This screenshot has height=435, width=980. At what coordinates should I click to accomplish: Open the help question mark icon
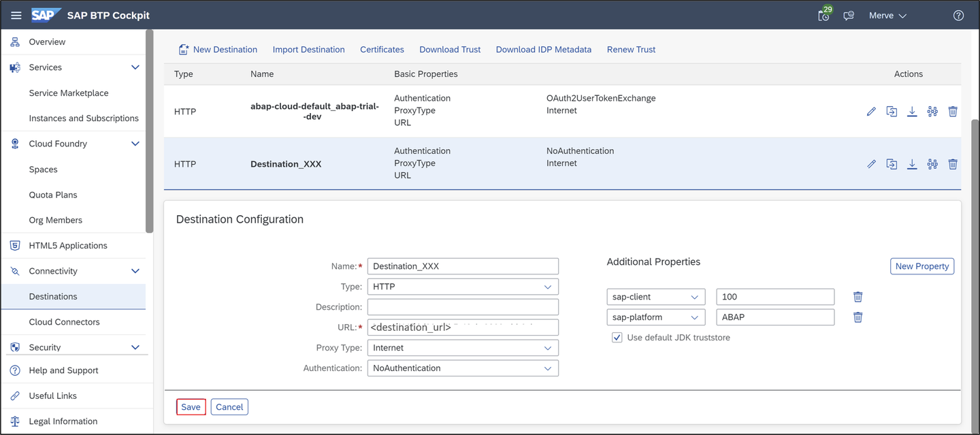pos(958,16)
